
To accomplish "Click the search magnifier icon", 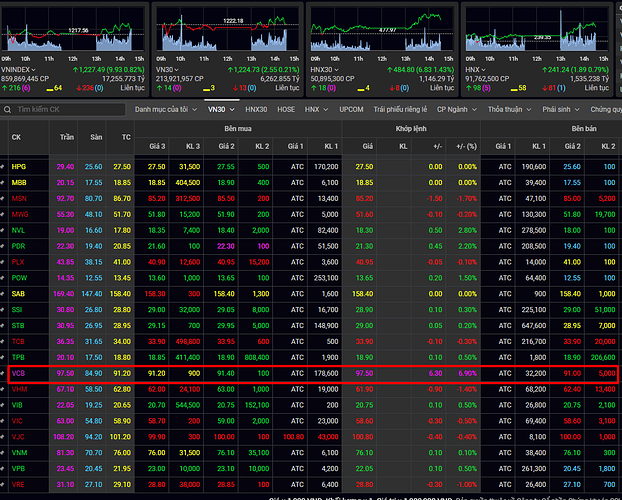I will [x=9, y=108].
